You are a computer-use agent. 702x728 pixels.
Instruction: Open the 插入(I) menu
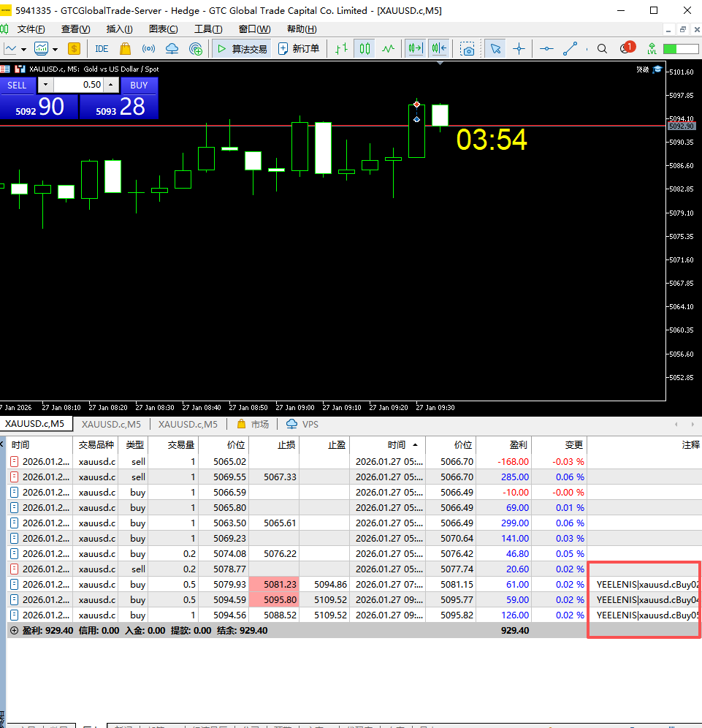pyautogui.click(x=119, y=29)
